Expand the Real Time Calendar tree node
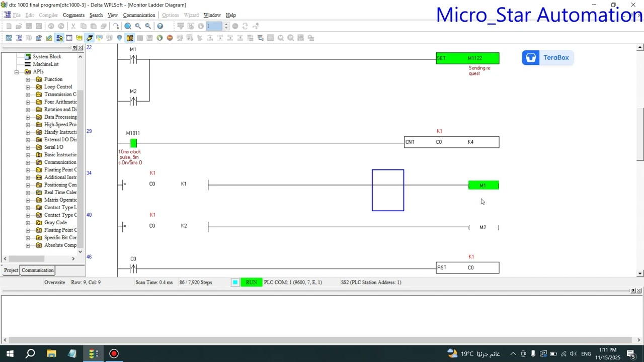 pyautogui.click(x=28, y=193)
